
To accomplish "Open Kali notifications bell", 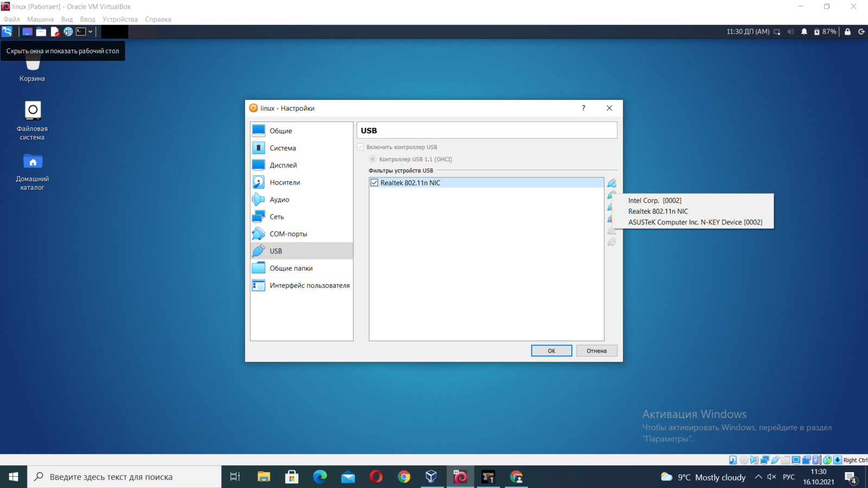I will tap(804, 31).
